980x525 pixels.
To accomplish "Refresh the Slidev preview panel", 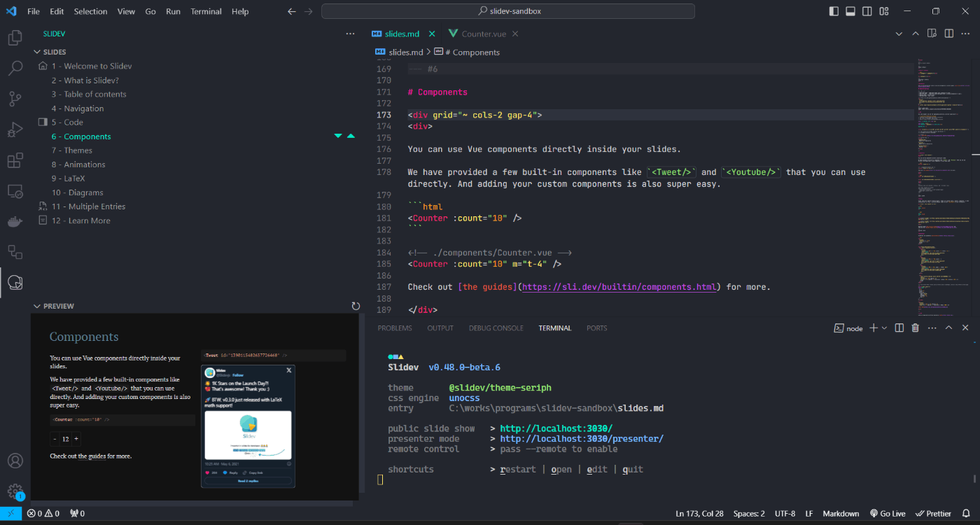I will (x=356, y=306).
